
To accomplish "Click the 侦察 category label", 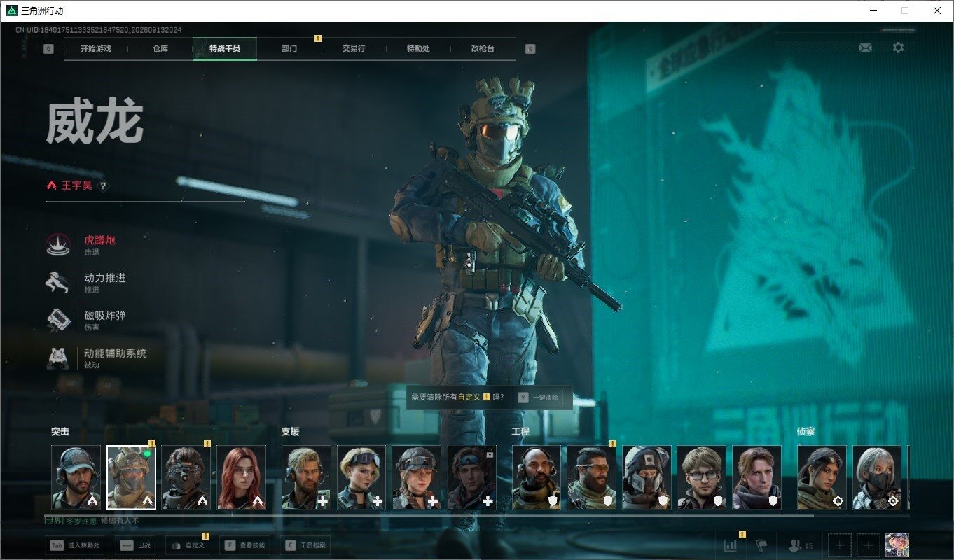I will click(x=806, y=432).
